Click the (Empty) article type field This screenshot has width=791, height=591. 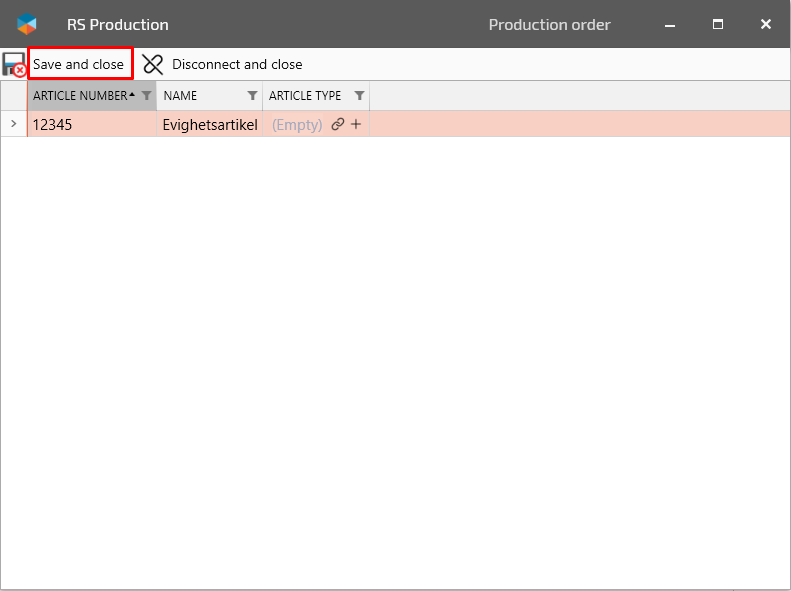[297, 125]
